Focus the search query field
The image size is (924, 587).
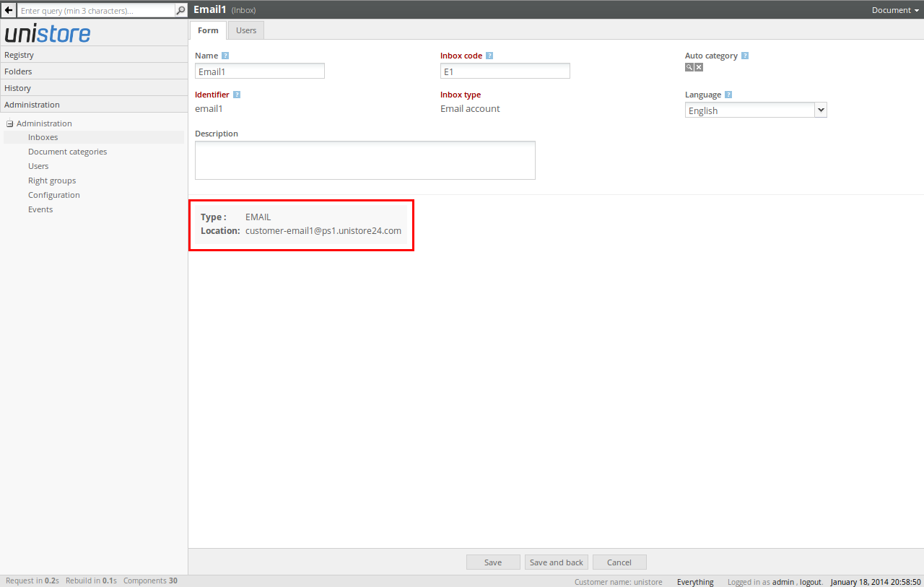[96, 11]
